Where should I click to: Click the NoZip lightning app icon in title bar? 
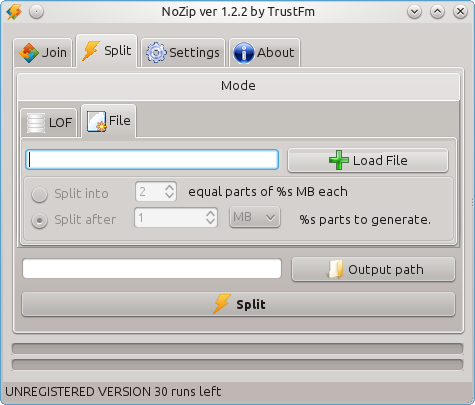coord(14,12)
